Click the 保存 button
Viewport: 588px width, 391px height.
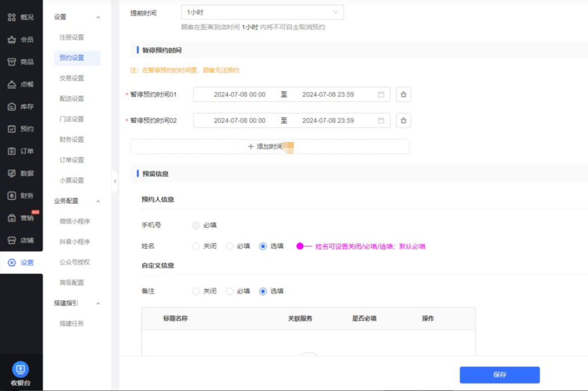pyautogui.click(x=499, y=375)
